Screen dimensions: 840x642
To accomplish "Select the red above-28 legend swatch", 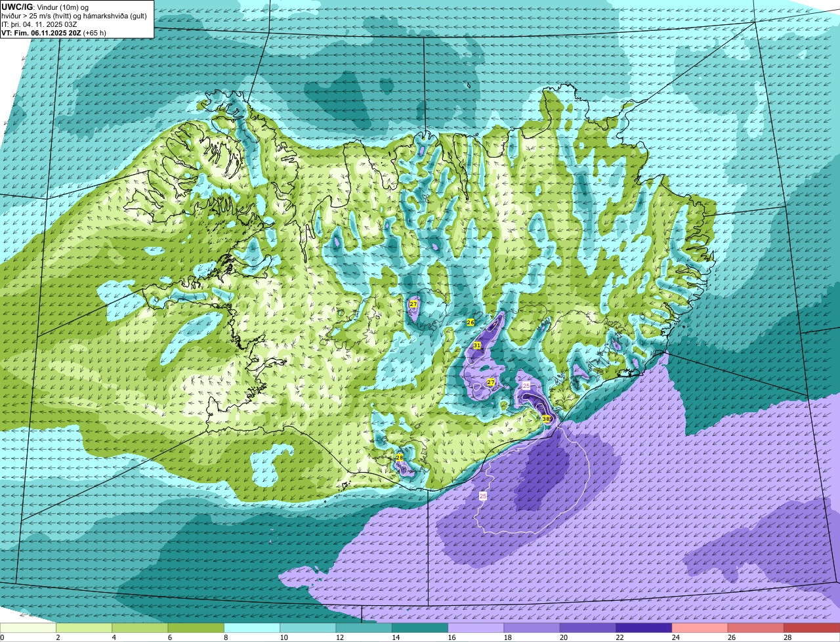I will (x=812, y=628).
